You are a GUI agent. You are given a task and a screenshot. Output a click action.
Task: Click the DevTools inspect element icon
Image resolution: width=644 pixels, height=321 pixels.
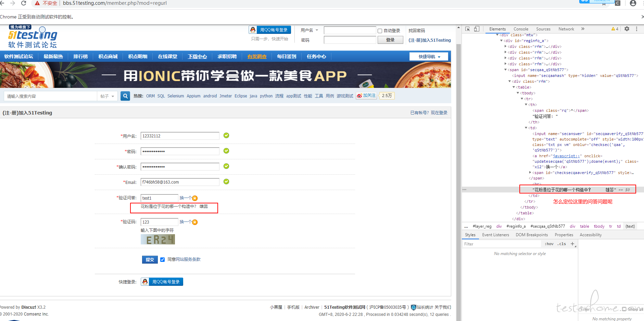pos(467,29)
